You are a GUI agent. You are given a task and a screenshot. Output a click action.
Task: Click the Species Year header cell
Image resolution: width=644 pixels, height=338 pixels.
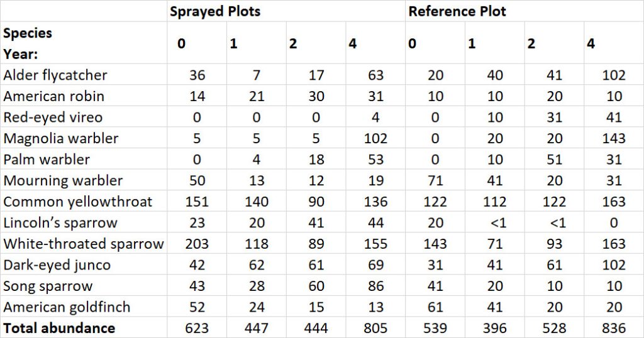[x=84, y=43]
